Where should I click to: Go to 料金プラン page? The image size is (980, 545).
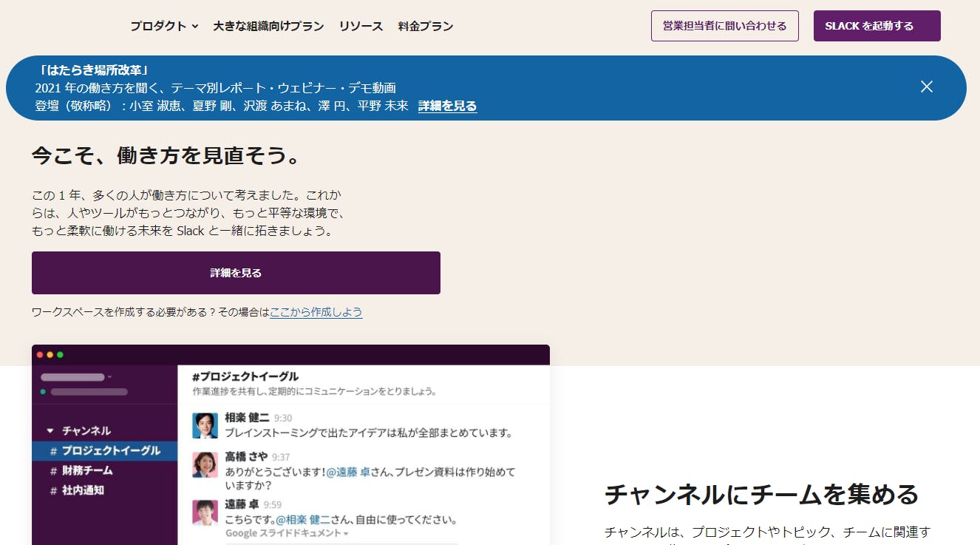tap(425, 26)
